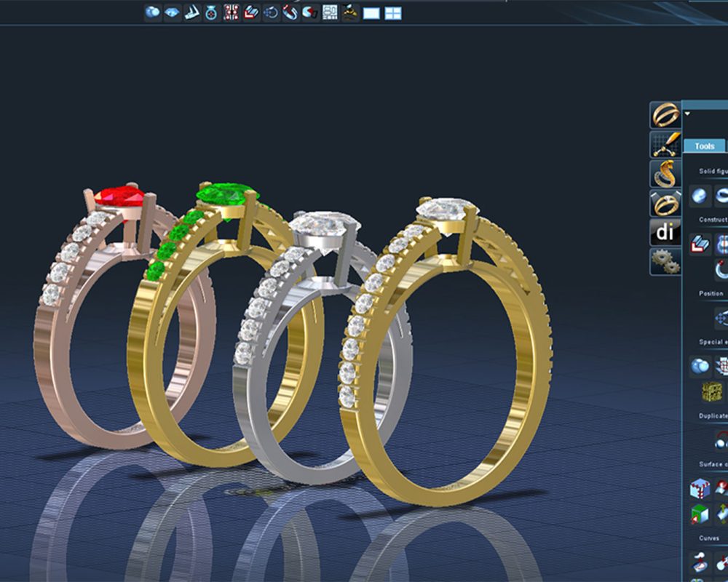
Task: Click the sketch/spline editor icon in the sidebar
Action: point(665,143)
